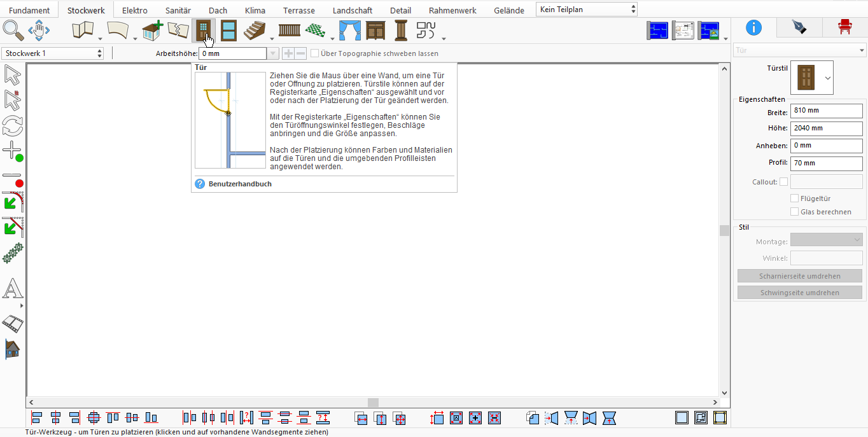Switch to the Fundament tab
Screen dimensions: 868x437
29,10
